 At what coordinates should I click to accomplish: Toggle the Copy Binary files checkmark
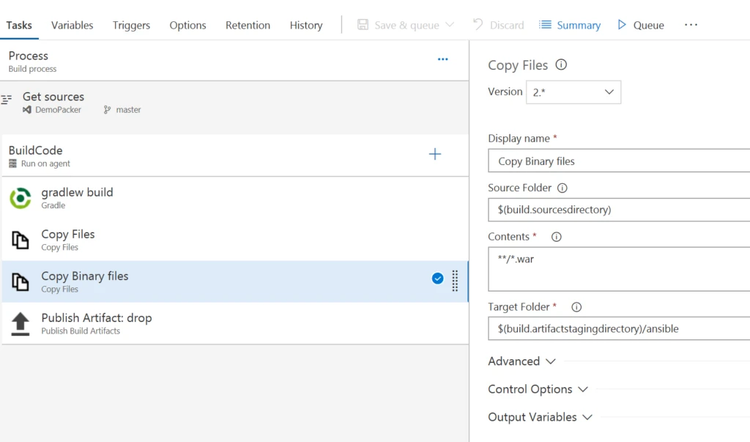click(x=437, y=278)
